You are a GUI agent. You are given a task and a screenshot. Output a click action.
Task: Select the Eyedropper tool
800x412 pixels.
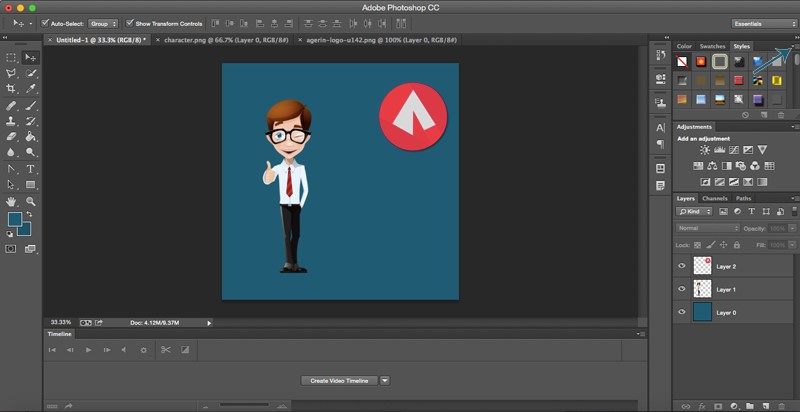point(31,89)
